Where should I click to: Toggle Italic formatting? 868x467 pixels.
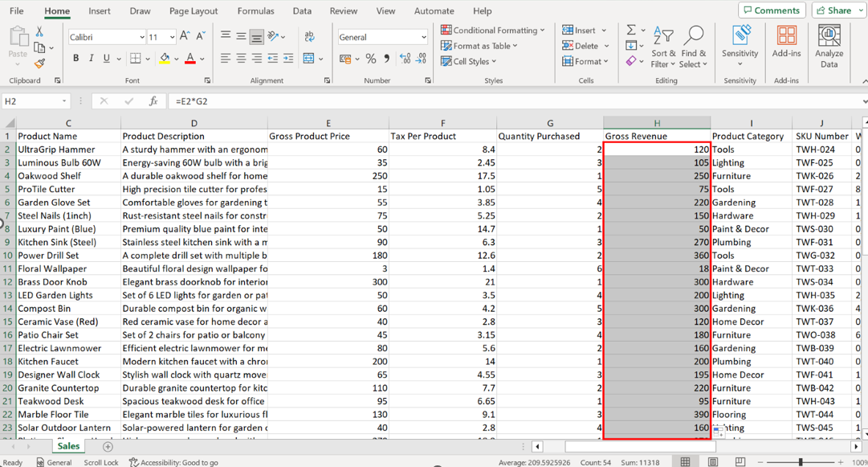pyautogui.click(x=92, y=59)
